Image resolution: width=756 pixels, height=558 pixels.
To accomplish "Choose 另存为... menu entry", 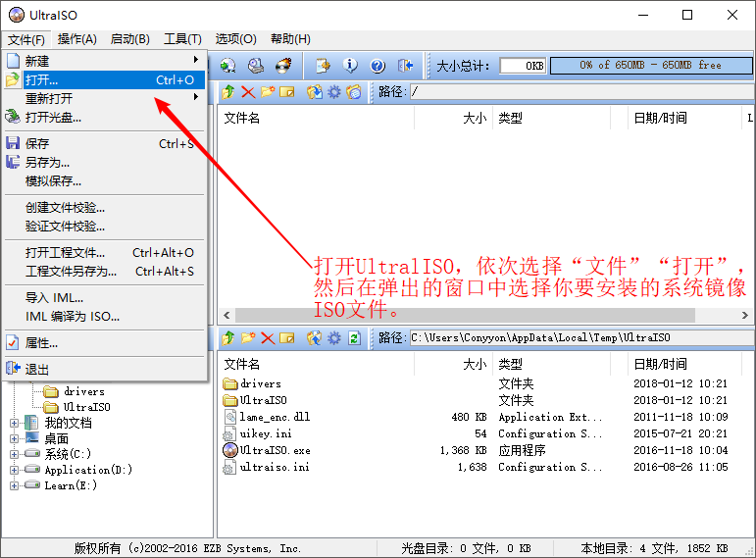I will click(x=105, y=163).
